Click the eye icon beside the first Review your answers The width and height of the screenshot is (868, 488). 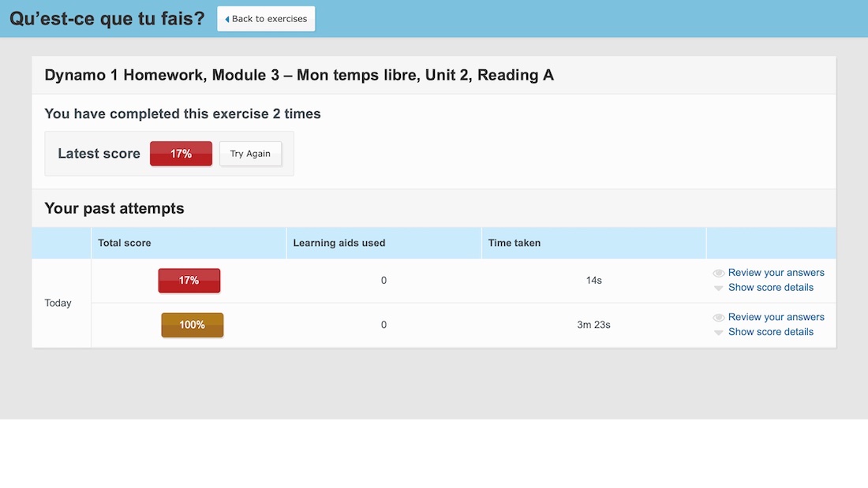[718, 272]
